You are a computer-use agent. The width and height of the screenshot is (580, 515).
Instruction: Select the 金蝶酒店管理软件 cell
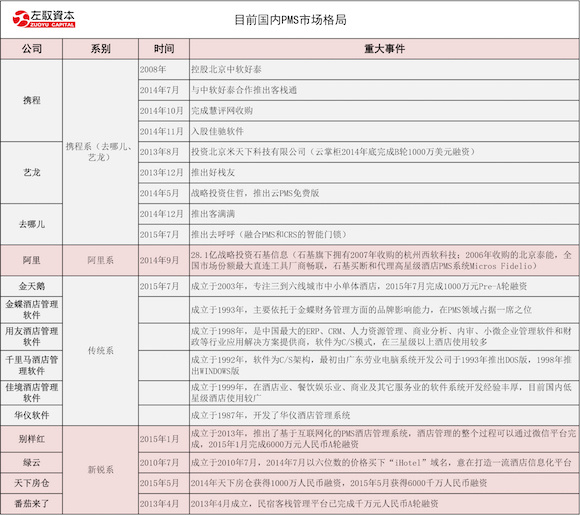click(31, 310)
